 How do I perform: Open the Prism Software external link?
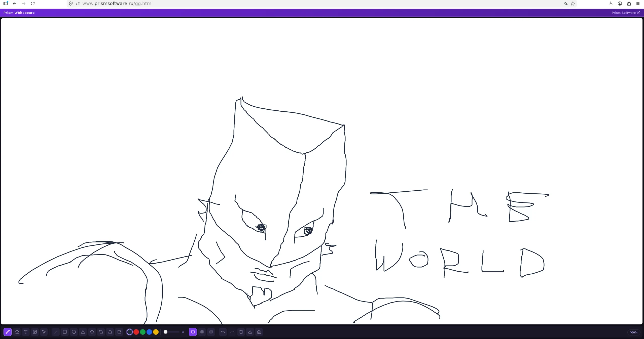click(626, 13)
